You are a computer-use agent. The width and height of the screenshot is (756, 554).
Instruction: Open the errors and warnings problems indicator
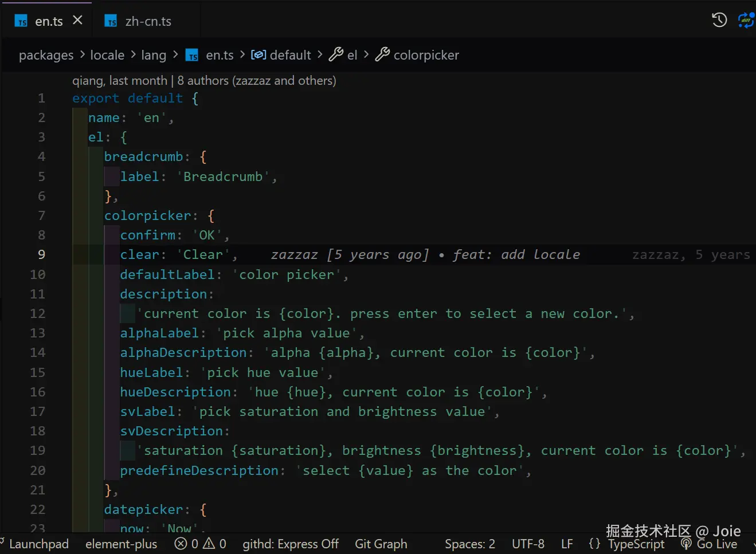point(201,544)
